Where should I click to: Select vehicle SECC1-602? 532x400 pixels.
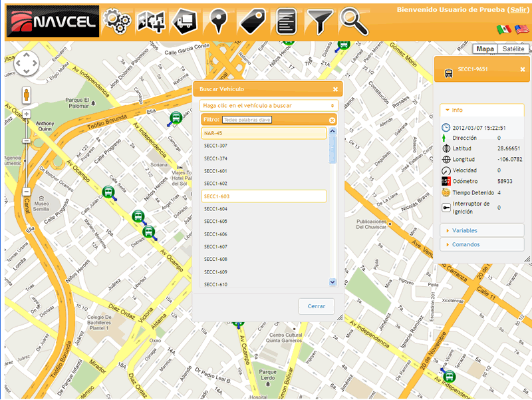coord(264,184)
